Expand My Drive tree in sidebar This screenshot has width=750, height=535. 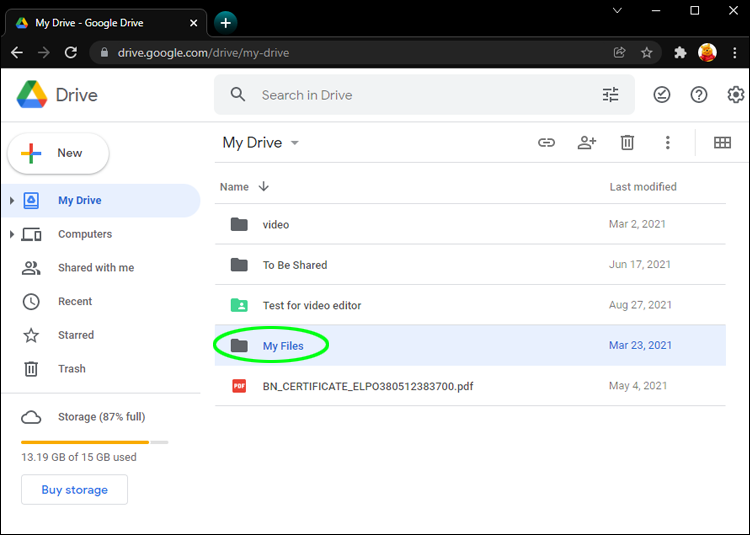click(12, 201)
